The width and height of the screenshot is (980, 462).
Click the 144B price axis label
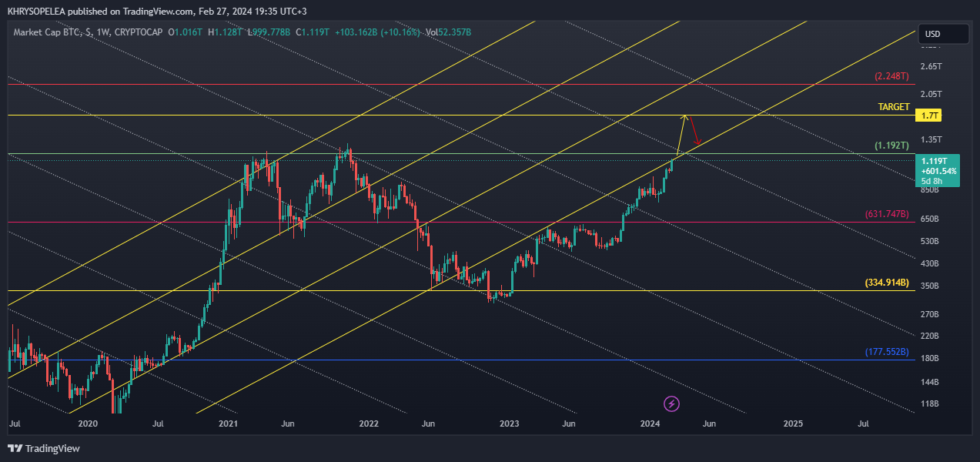931,382
